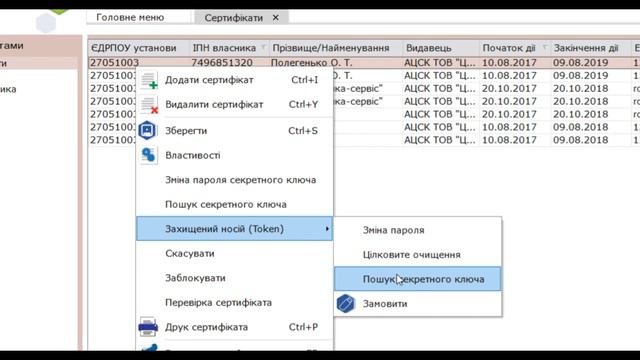Click end date 09.08.2019 in the selected row

[x=581, y=63]
